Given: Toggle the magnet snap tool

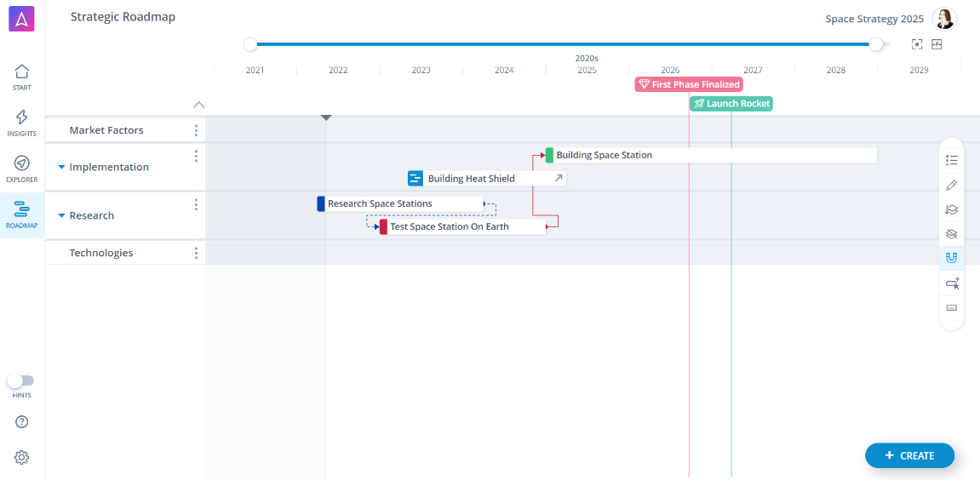Looking at the screenshot, I should 952,258.
